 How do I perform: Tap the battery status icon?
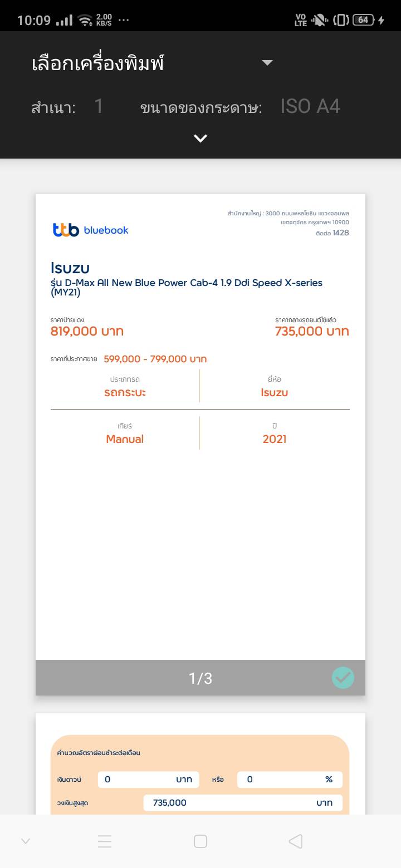pyautogui.click(x=363, y=20)
